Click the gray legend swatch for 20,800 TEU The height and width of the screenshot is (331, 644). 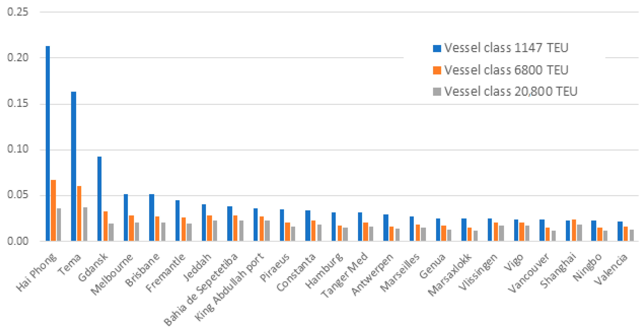coord(437,91)
